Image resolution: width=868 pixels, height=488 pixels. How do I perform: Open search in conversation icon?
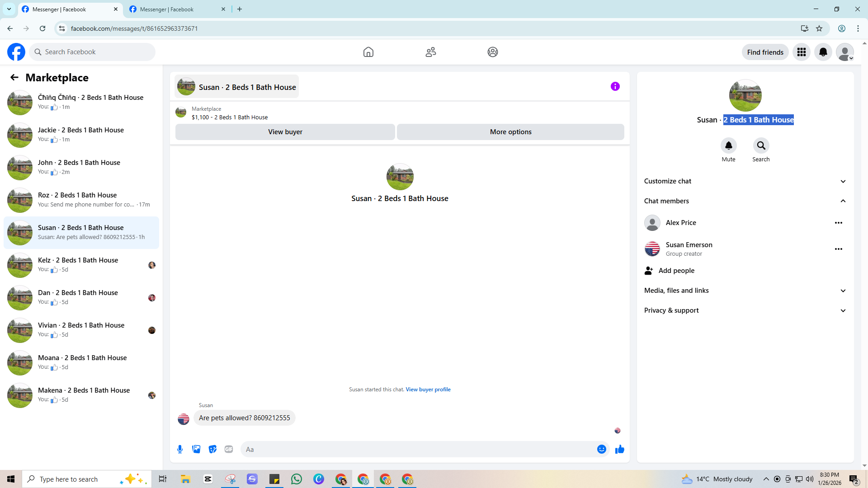coord(761,145)
